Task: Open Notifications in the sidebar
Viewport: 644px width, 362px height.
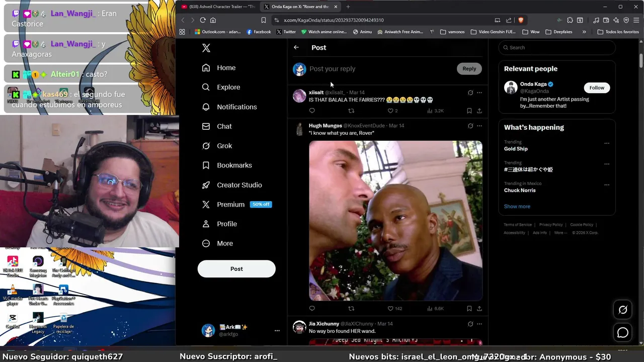Action: pyautogui.click(x=229, y=107)
